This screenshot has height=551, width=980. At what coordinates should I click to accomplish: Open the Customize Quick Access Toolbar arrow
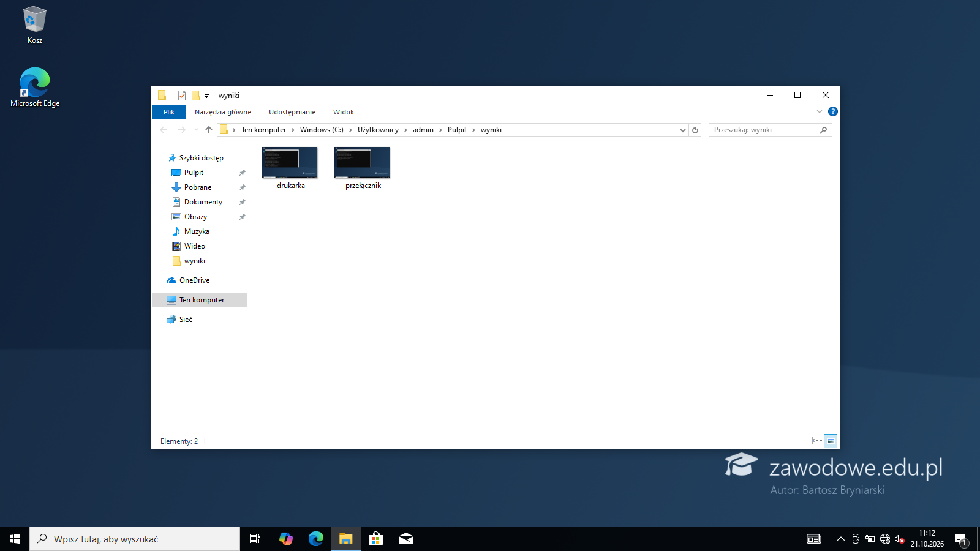point(206,96)
